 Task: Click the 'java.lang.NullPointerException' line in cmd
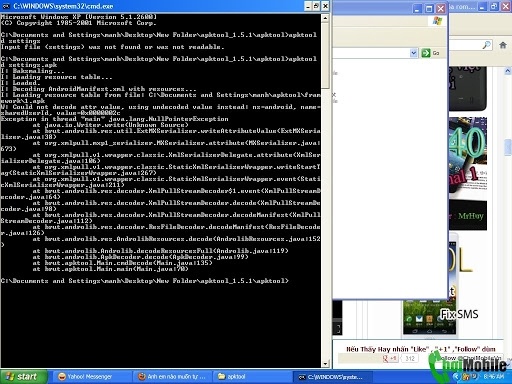(x=115, y=119)
